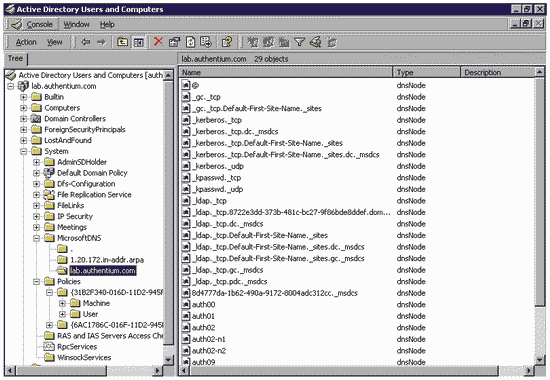Select the RAS and IAS Servers Access item

(x=110, y=336)
